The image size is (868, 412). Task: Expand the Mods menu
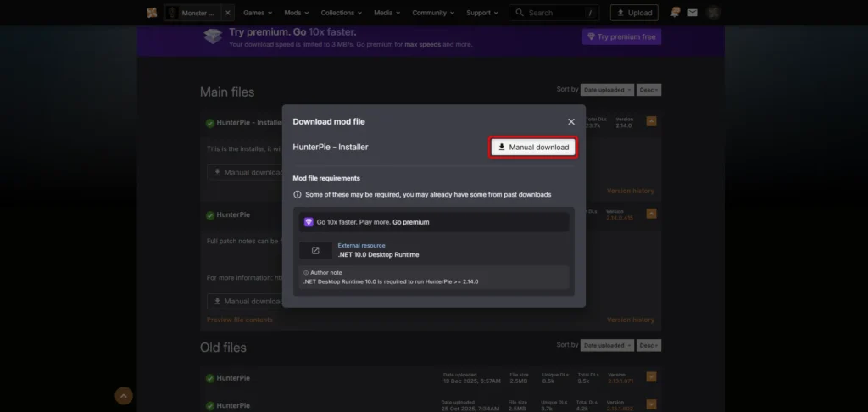tap(296, 13)
